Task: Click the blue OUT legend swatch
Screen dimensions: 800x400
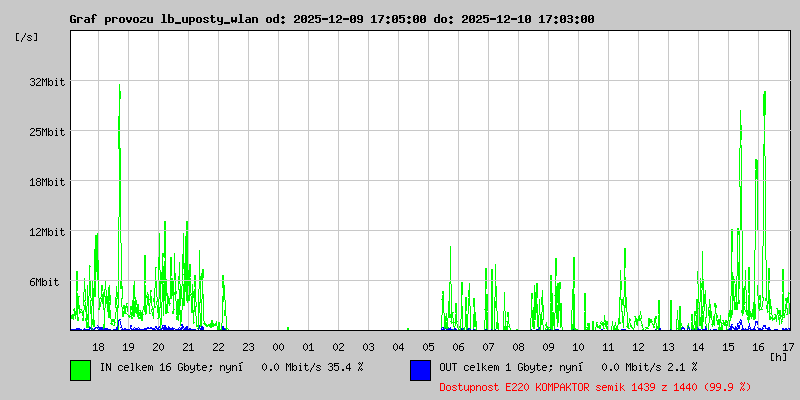Action: (x=420, y=370)
